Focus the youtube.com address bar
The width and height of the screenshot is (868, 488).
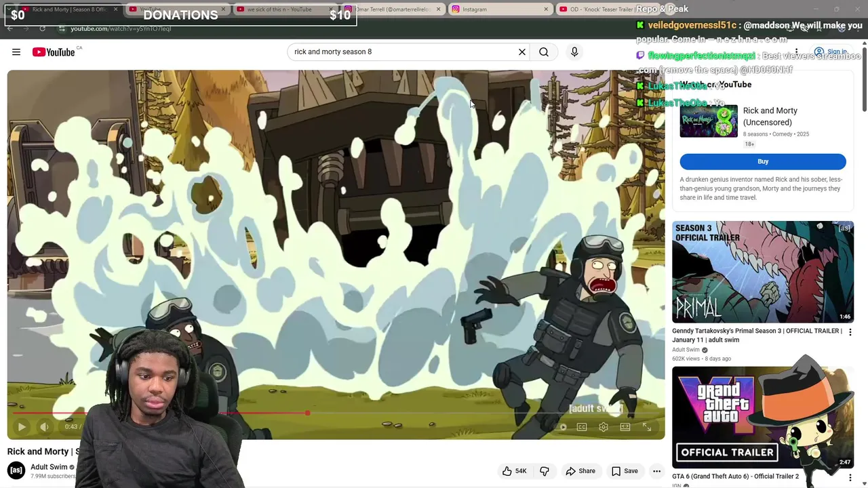121,28
